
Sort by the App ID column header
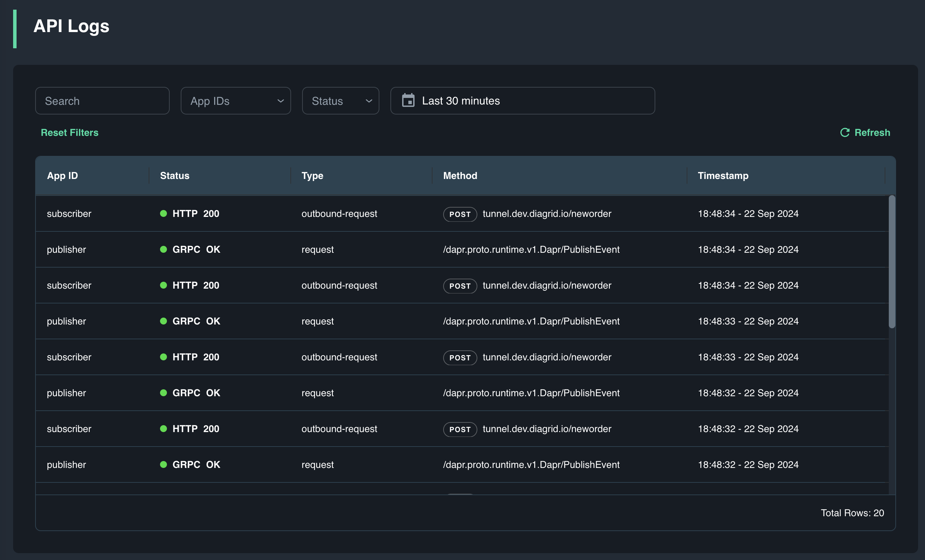tap(62, 175)
